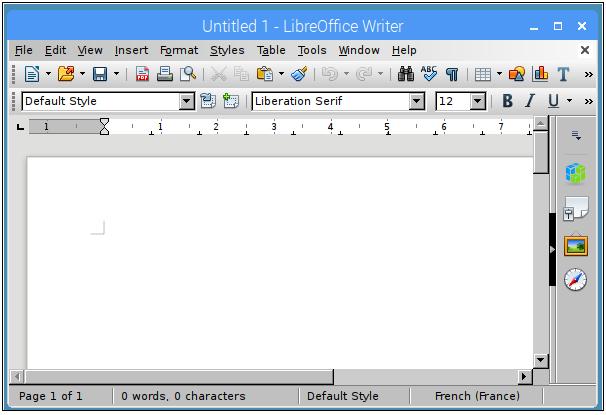Click the sidebar hide/show handle arrow
The image size is (606, 415).
point(552,250)
